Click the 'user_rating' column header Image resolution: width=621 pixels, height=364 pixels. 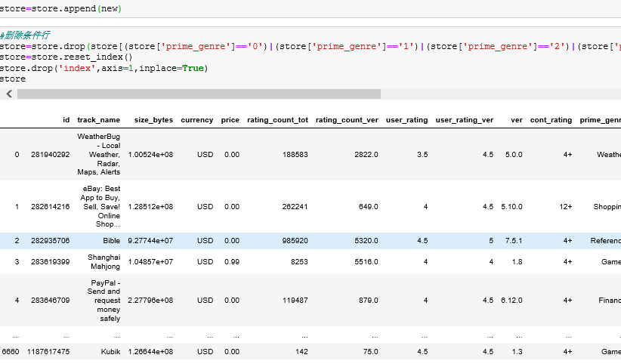[406, 120]
